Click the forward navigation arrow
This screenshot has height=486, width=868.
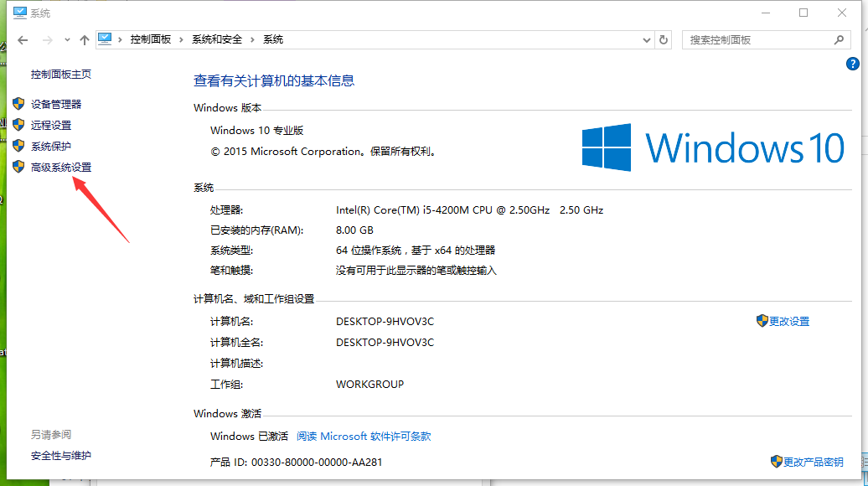(48, 40)
